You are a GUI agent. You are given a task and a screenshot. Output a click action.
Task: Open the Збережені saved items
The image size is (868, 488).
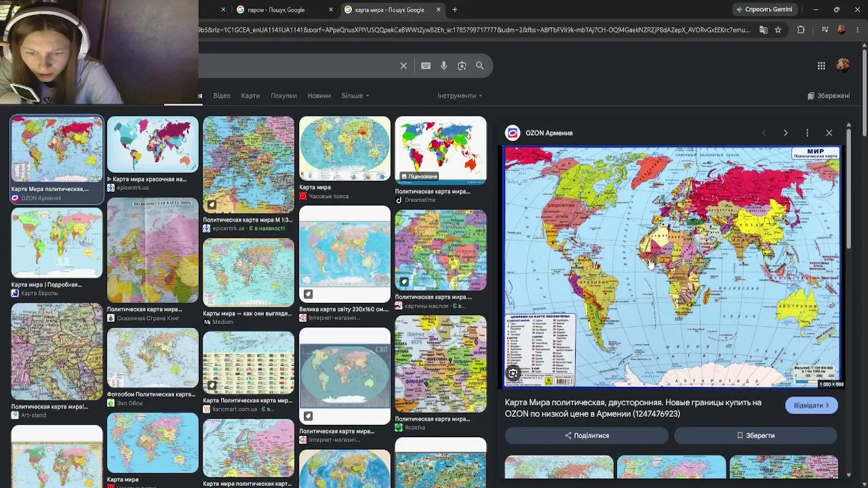[828, 96]
